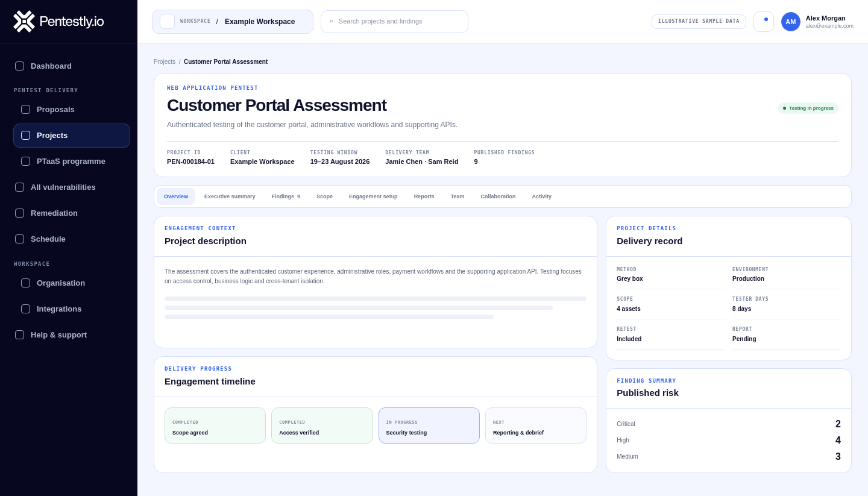Switch to the Reports tab
This screenshot has width=868, height=496.
(424, 196)
